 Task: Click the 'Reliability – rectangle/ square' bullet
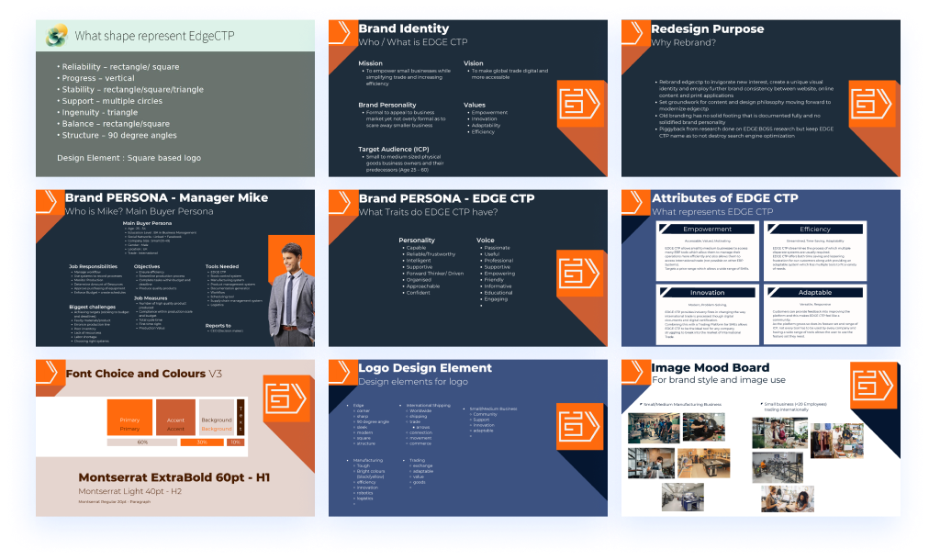pyautogui.click(x=118, y=67)
